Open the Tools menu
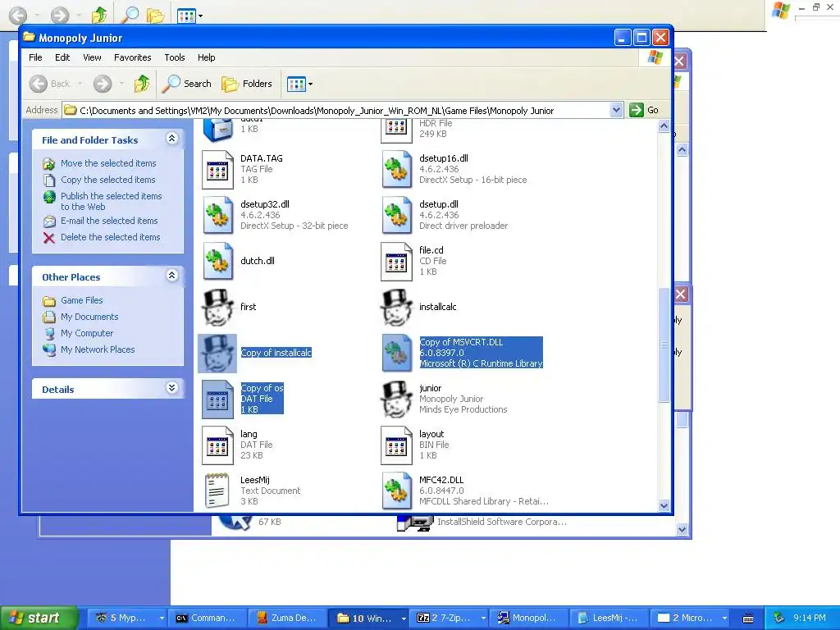The height and width of the screenshot is (630, 840). coord(175,57)
